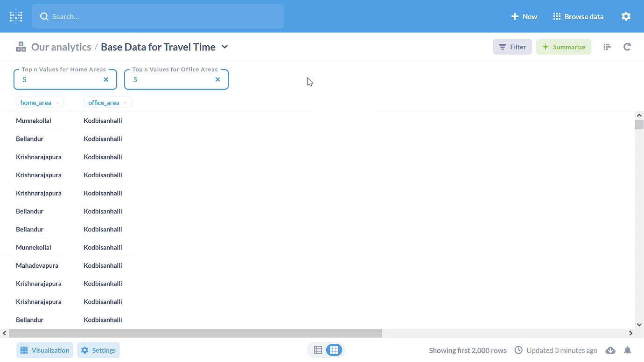
Task: Switch to the visualization grid view toggle
Action: point(334,350)
